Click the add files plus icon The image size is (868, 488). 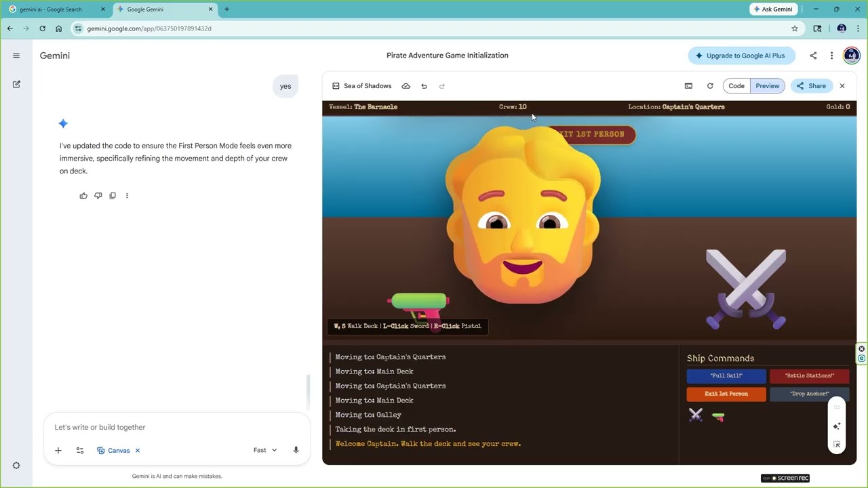click(58, 450)
